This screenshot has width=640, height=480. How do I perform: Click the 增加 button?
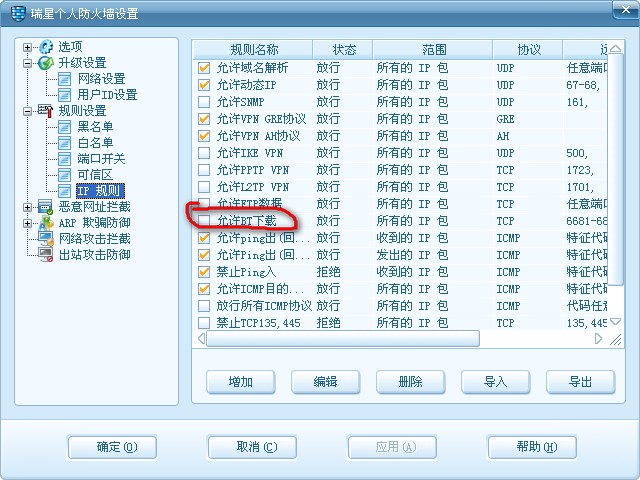click(x=240, y=382)
